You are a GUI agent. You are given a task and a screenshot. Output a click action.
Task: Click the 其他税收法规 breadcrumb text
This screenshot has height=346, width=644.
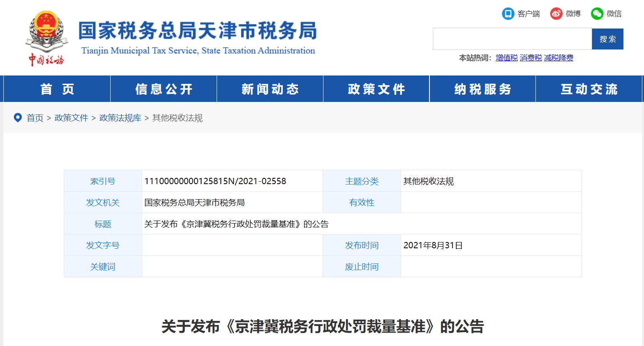tap(177, 118)
